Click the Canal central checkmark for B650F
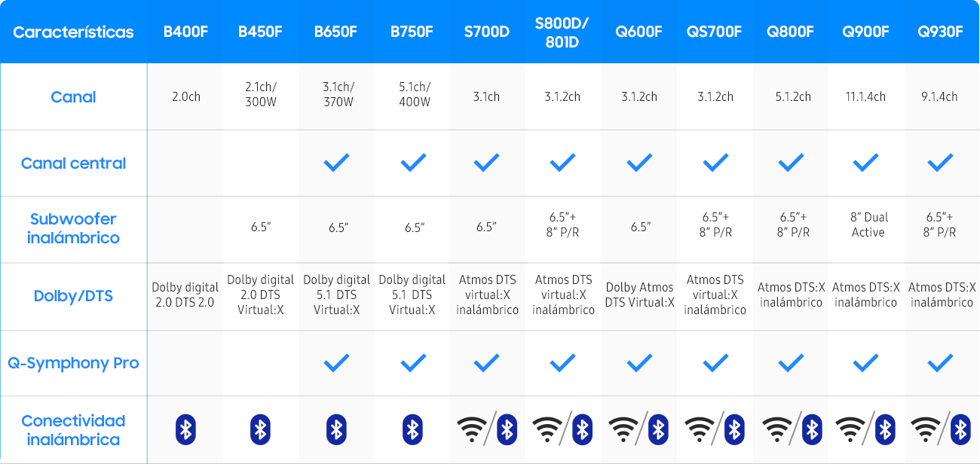The width and height of the screenshot is (980, 464). (336, 163)
